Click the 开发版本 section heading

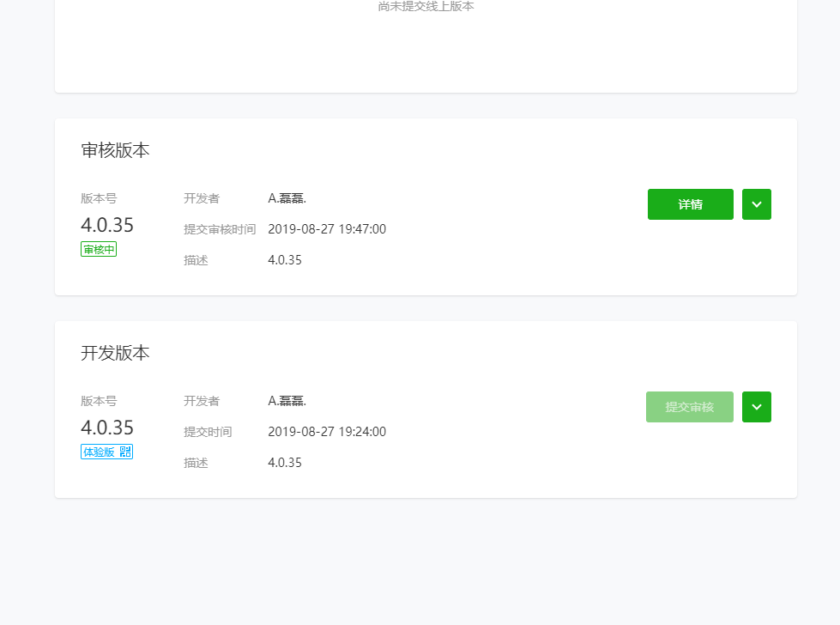click(x=115, y=353)
